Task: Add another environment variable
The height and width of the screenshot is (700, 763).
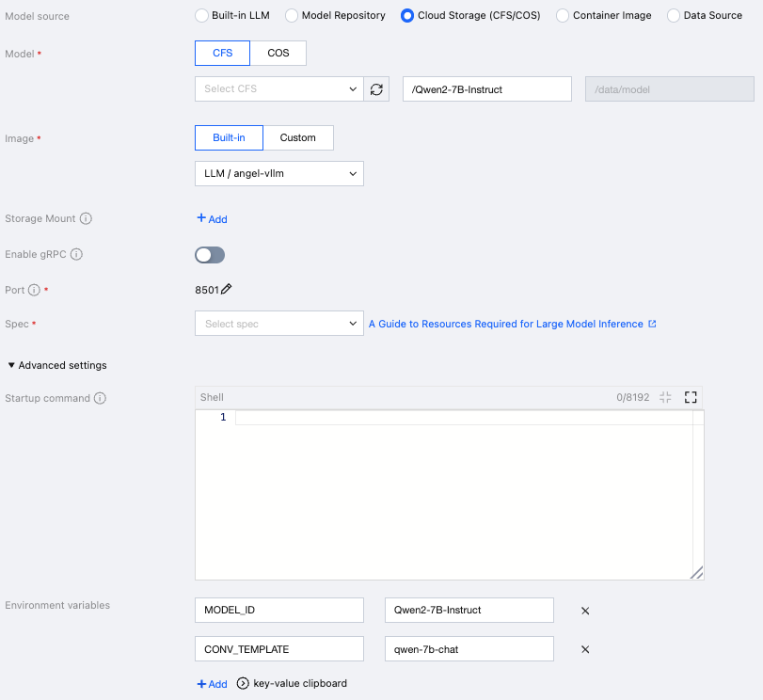Action: click(213, 683)
